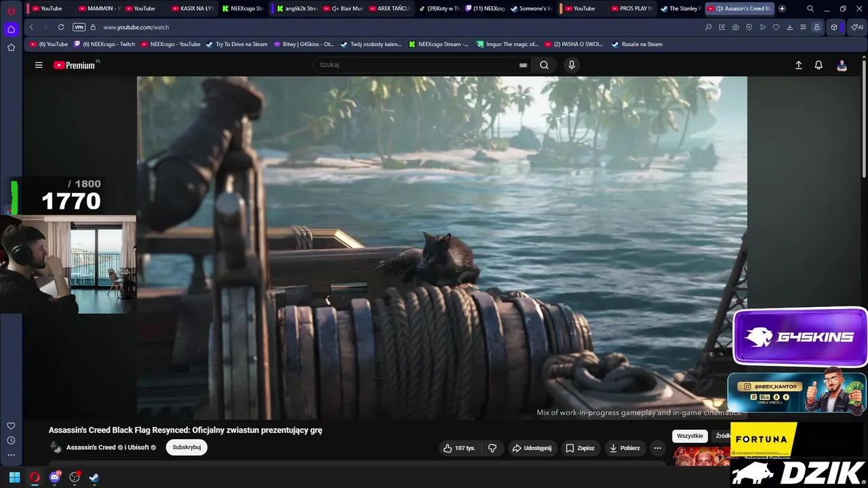The width and height of the screenshot is (868, 488).
Task: Open the sidebar three-dots more menu
Action: click(11, 455)
